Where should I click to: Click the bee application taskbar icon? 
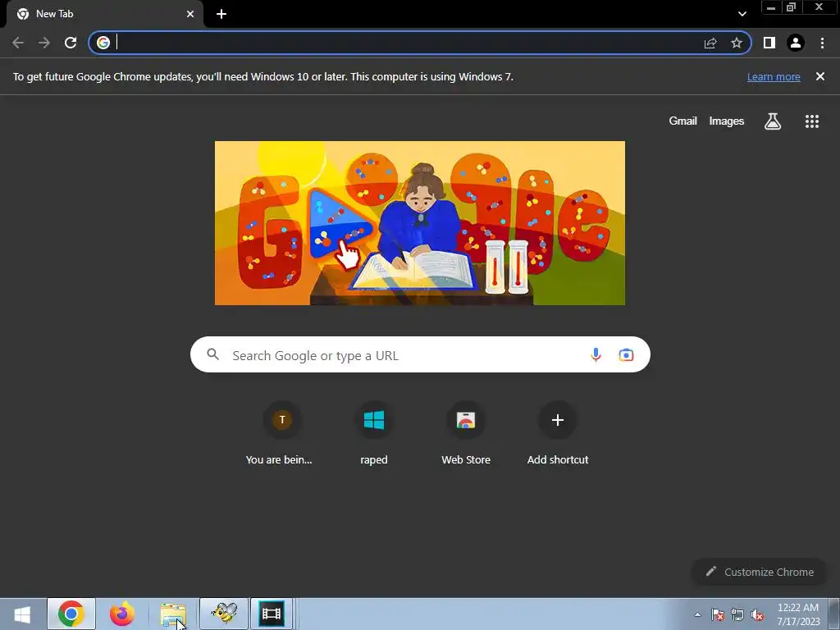[x=224, y=614]
